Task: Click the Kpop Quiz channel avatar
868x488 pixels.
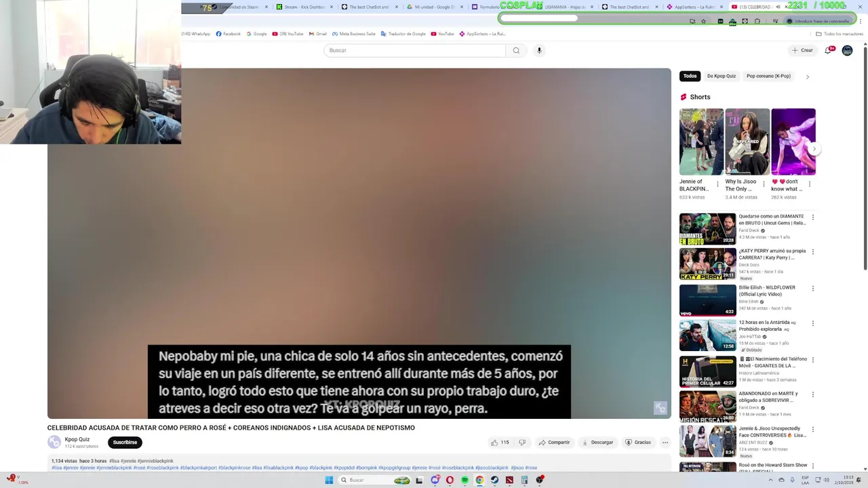Action: tap(54, 442)
